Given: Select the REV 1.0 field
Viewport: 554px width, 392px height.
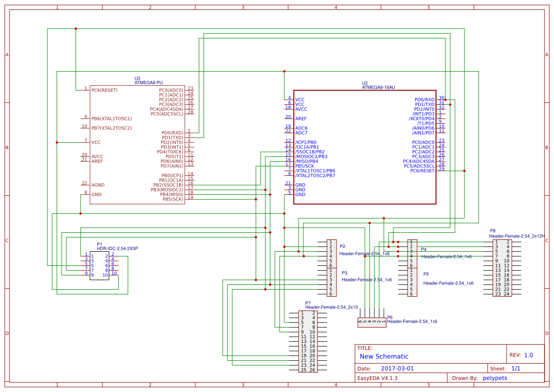Looking at the screenshot, I should (x=526, y=354).
